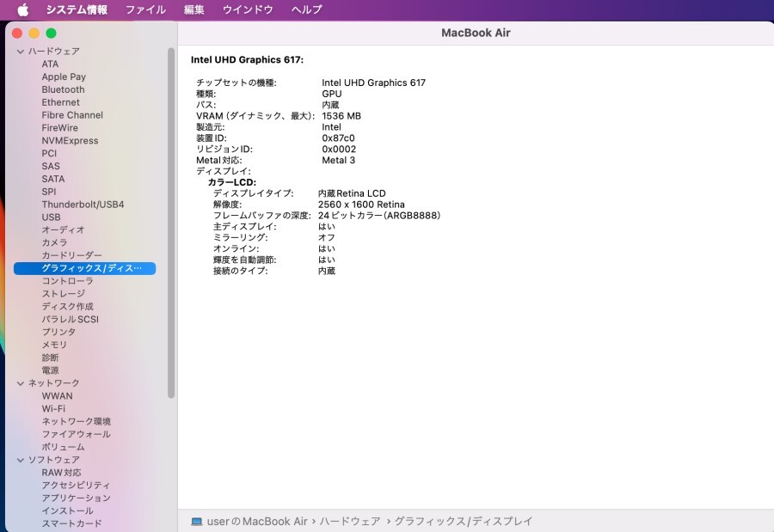The height and width of the screenshot is (532, 774).
Task: Select WWAN in sidebar
Action: click(58, 396)
